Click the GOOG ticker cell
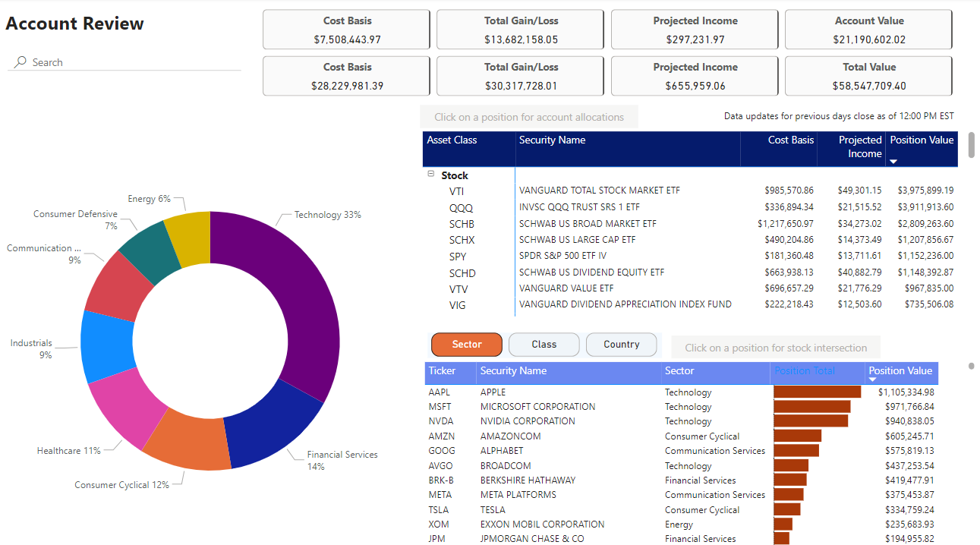The width and height of the screenshot is (980, 545). (440, 451)
